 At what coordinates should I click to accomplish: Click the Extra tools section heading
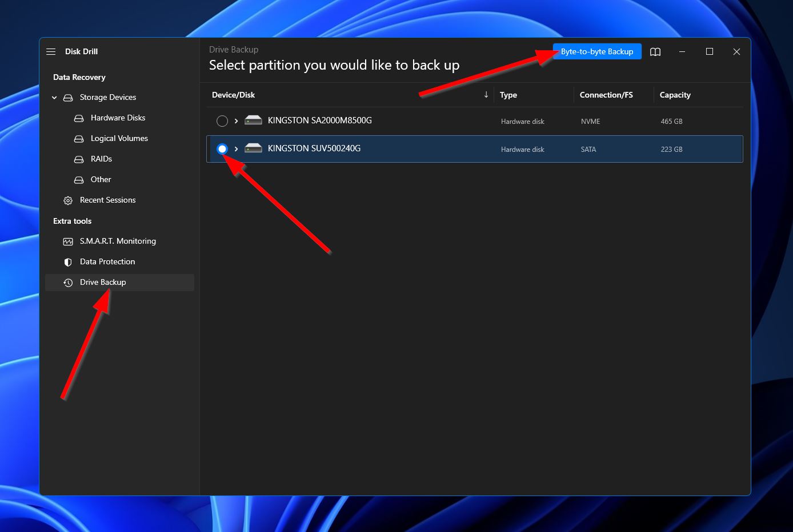click(x=73, y=221)
